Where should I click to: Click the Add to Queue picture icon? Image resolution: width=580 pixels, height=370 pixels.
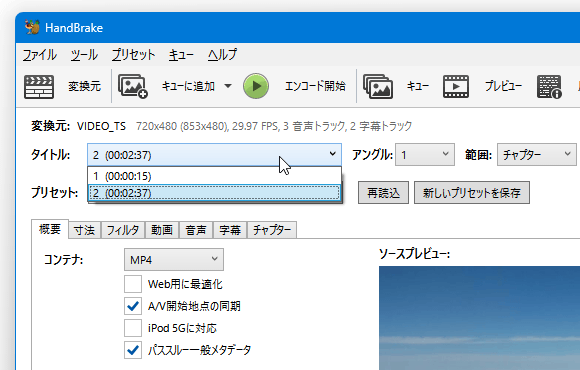click(133, 87)
